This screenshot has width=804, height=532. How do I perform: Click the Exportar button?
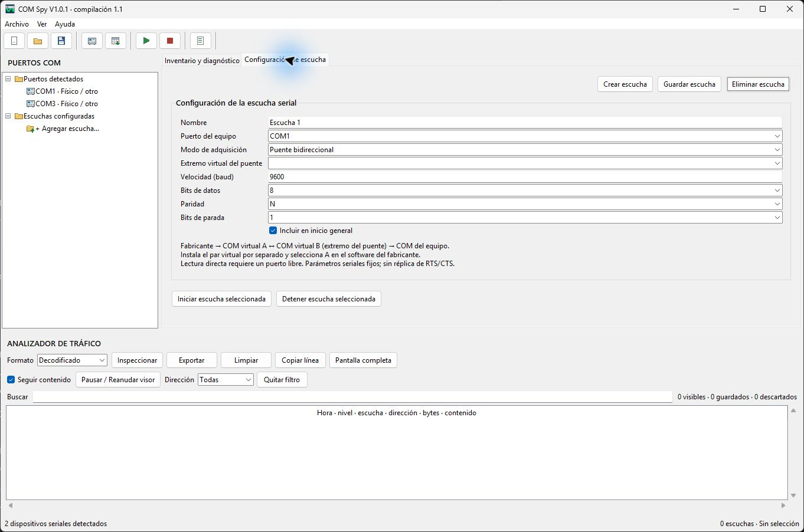(x=192, y=360)
